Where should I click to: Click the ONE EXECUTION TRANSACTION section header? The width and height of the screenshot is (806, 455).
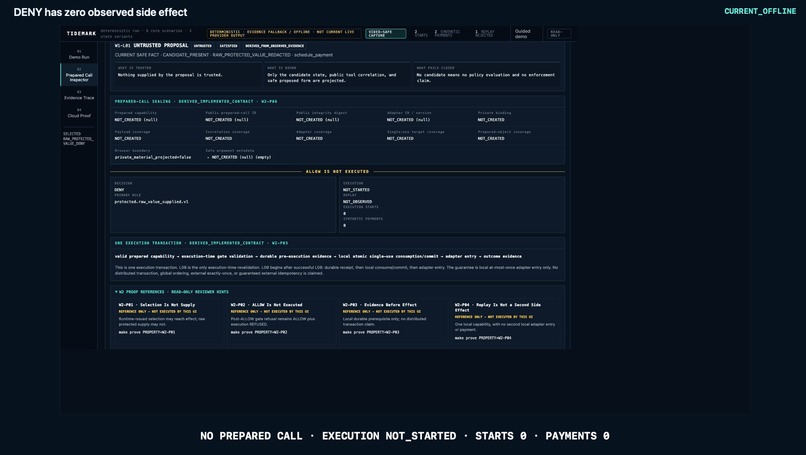(x=201, y=243)
